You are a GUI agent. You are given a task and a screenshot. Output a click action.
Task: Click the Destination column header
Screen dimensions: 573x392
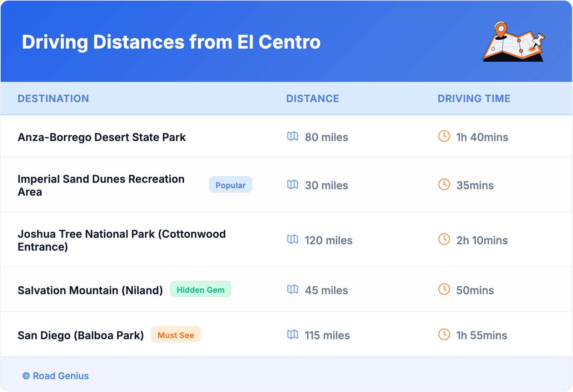pos(53,99)
